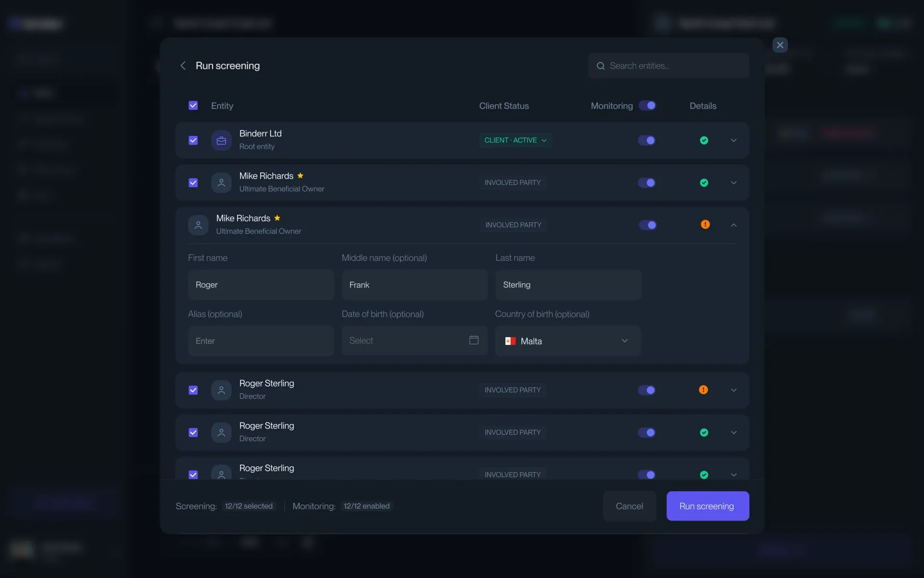
Task: Open the Country of birth Malta dropdown
Action: [x=568, y=341]
